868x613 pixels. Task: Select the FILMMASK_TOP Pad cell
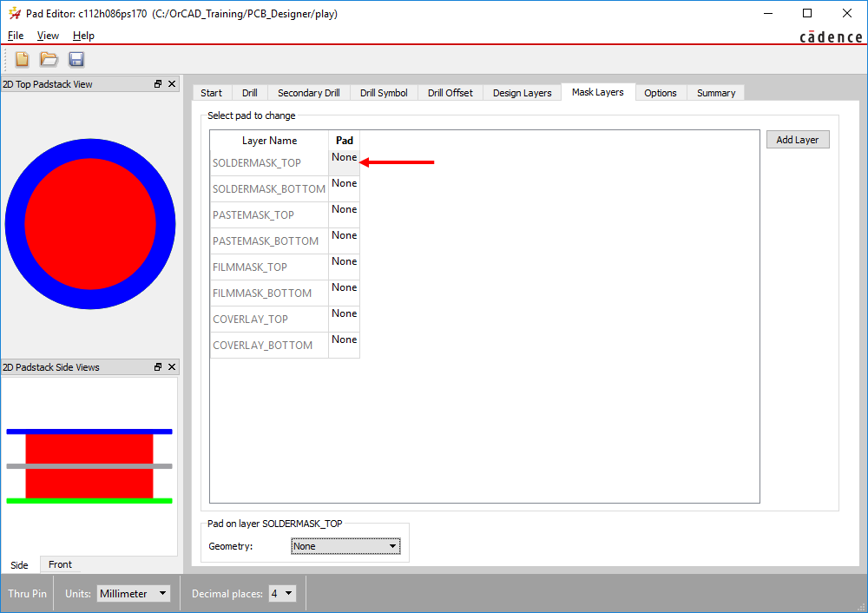tap(345, 267)
